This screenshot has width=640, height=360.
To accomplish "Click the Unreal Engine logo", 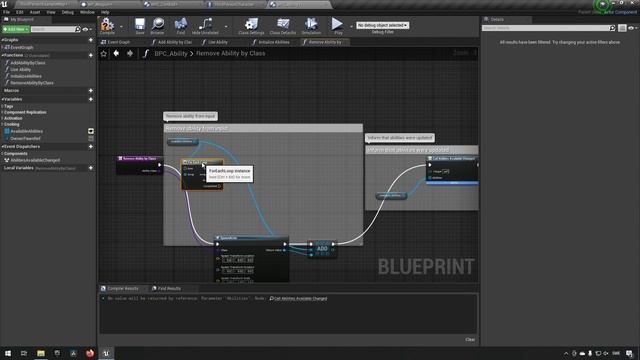I will point(4,4).
